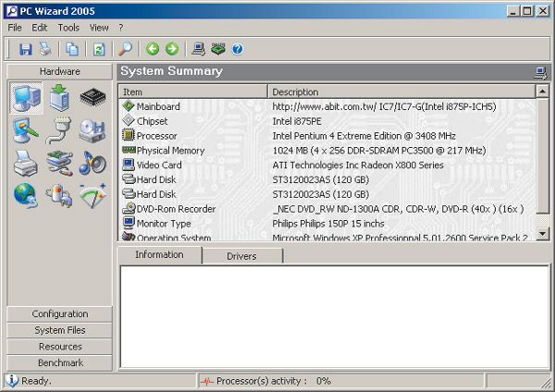Screen dimensions: 555x392
Task: Open the ? help menu
Action: pos(121,28)
